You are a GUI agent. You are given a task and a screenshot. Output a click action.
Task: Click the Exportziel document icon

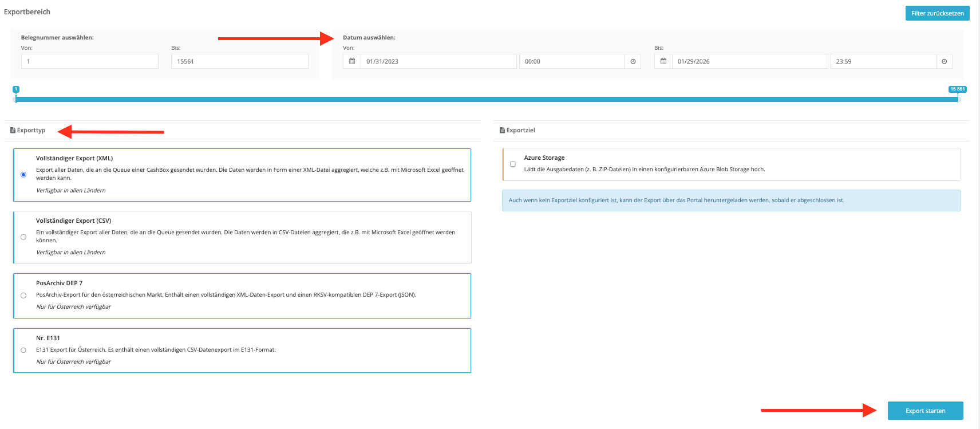pos(502,131)
